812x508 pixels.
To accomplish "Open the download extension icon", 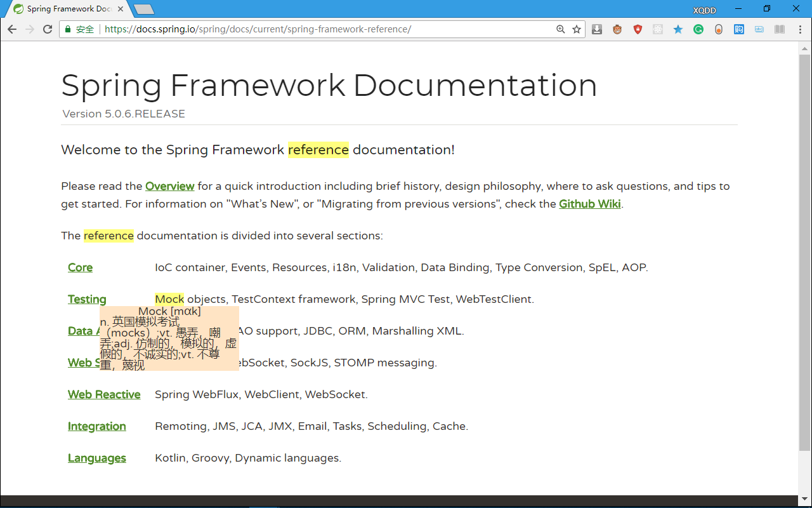I will (x=597, y=29).
